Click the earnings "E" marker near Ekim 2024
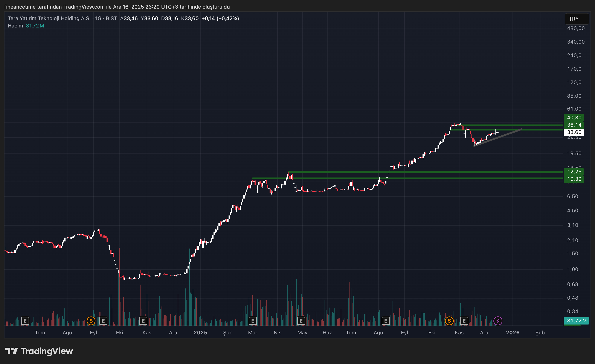Viewport: 595px width, 364px height. (103, 321)
